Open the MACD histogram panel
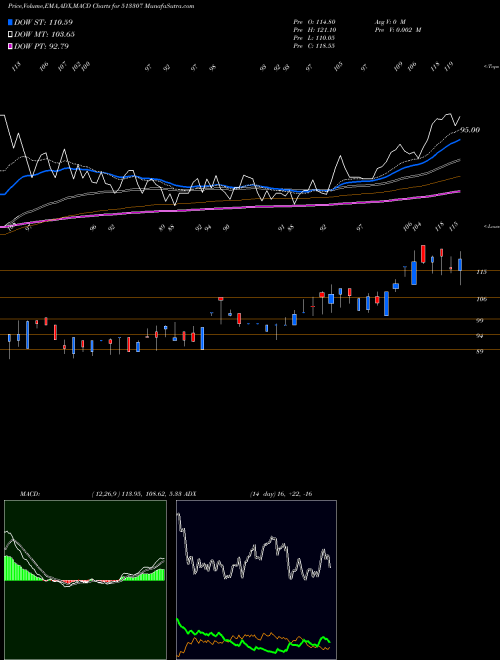 pos(85,580)
